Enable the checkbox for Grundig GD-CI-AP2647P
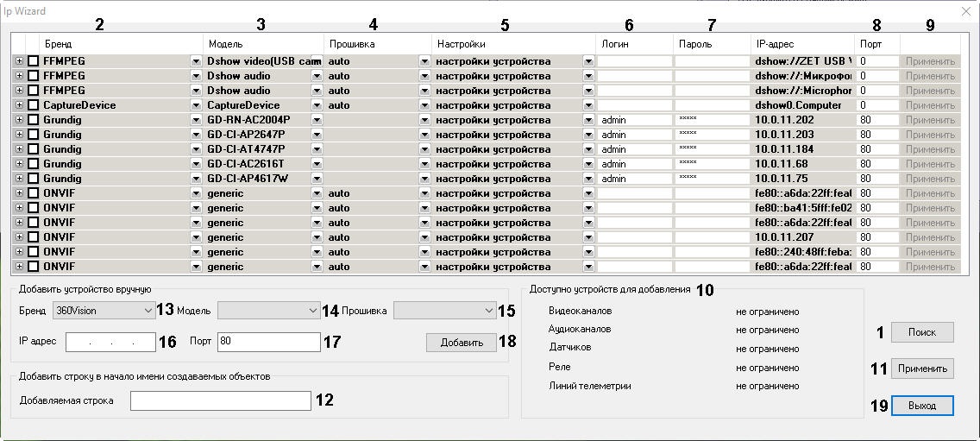 (34, 135)
